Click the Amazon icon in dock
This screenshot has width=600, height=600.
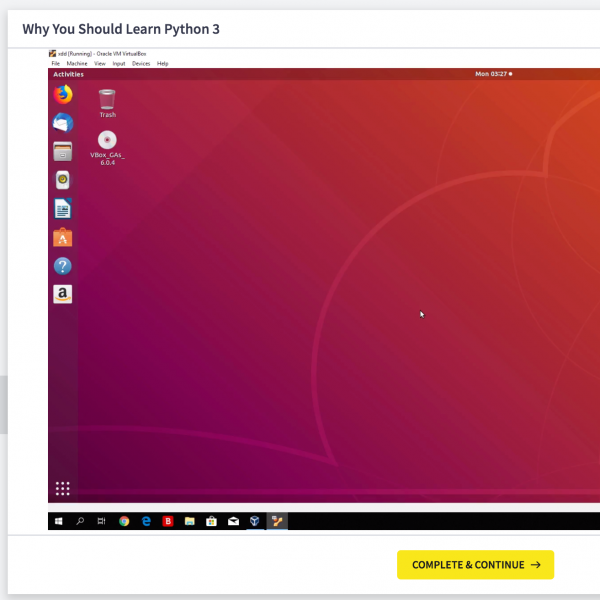(x=63, y=294)
